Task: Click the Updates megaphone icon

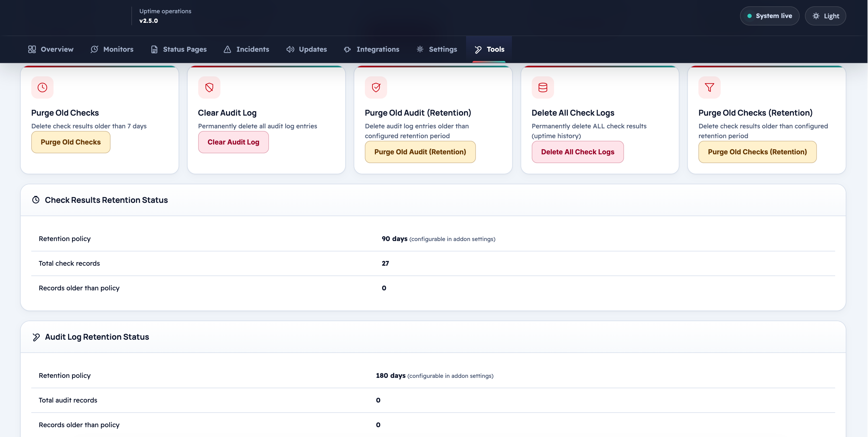Action: pyautogui.click(x=290, y=49)
